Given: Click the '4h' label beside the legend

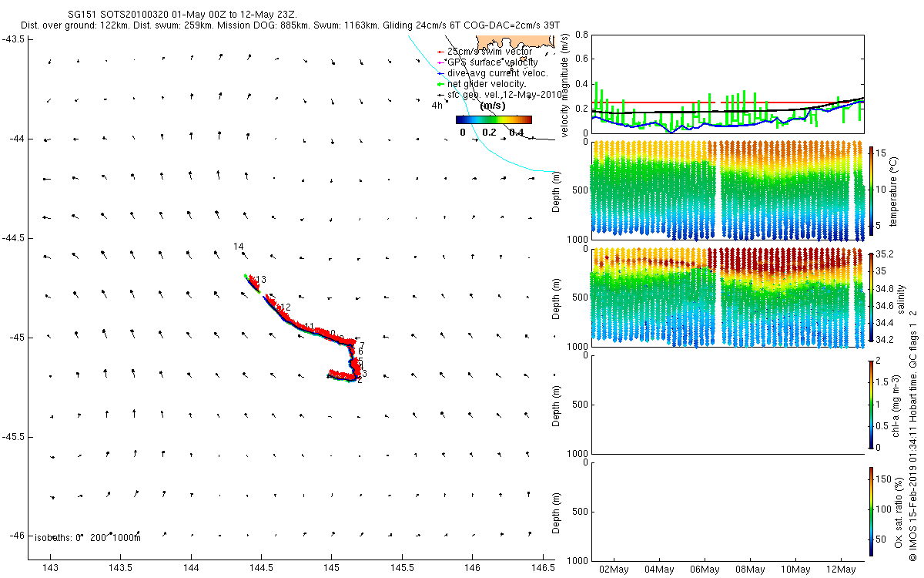Looking at the screenshot, I should [437, 106].
